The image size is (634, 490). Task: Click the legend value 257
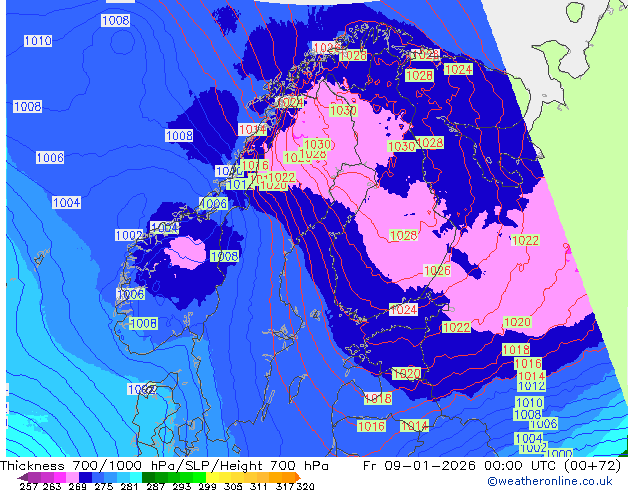29,486
